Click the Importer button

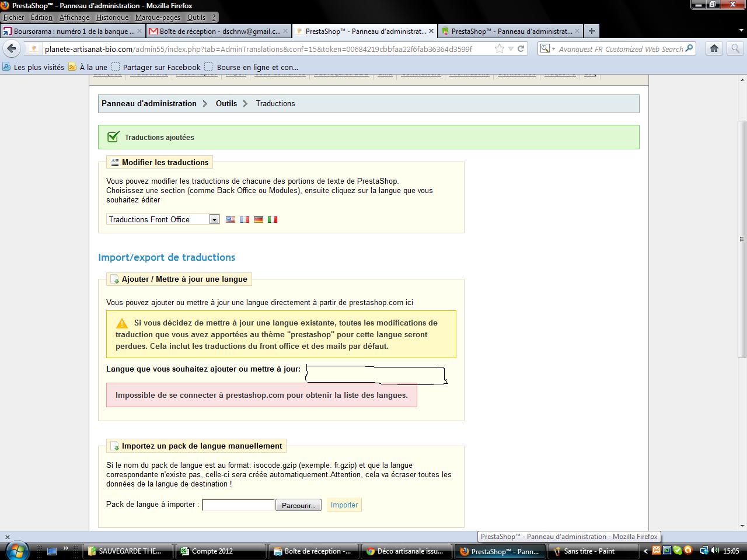344,505
